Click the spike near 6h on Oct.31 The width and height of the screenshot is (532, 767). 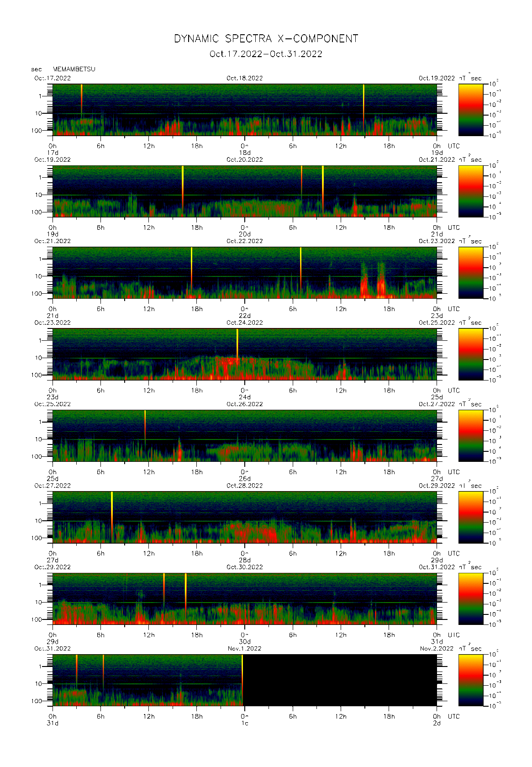(x=103, y=672)
